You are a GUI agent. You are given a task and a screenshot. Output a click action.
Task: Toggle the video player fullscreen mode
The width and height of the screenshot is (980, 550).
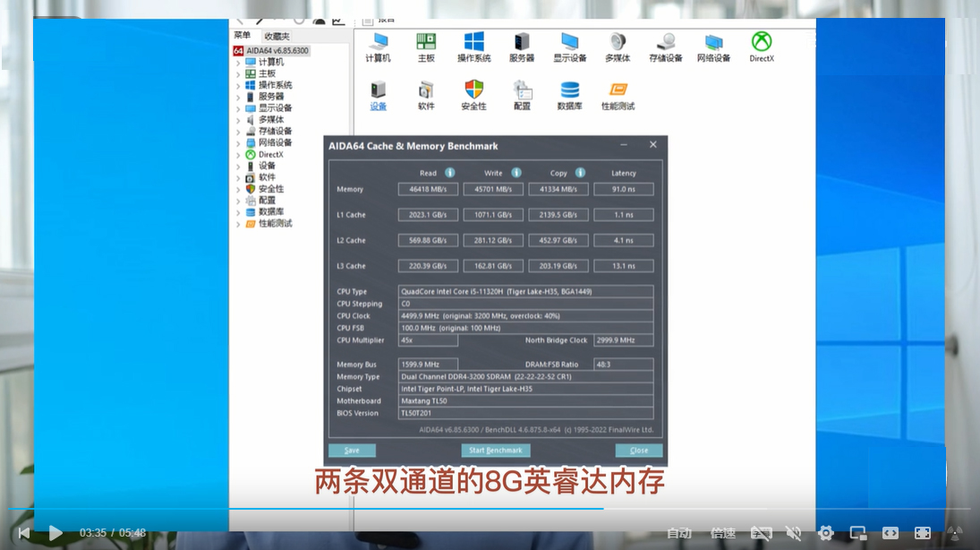(923, 533)
